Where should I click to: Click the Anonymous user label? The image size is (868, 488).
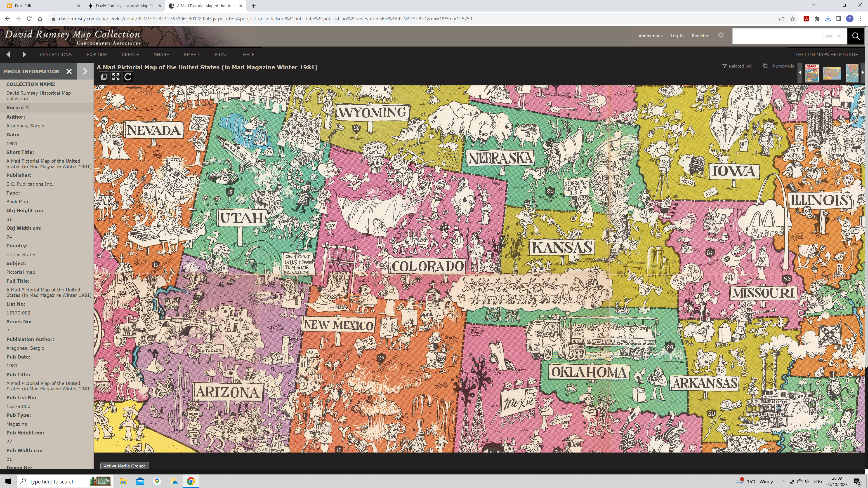[650, 36]
